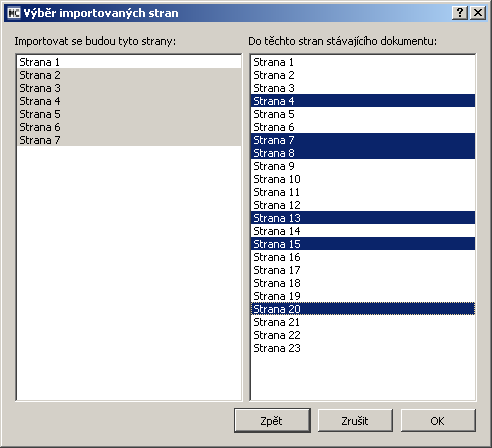Click Strana 21 in the destination list
Screen dimensions: 492x448
point(363,322)
